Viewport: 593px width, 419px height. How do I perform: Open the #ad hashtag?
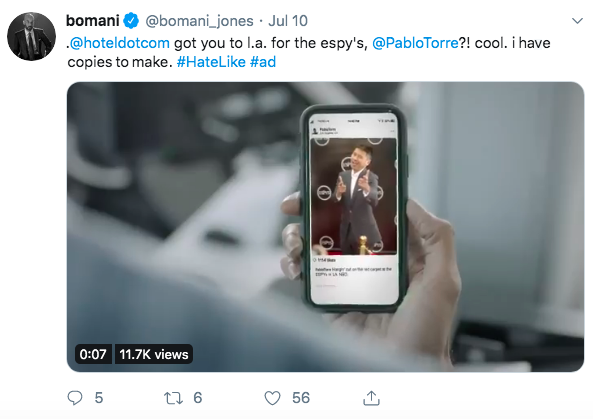click(x=263, y=62)
